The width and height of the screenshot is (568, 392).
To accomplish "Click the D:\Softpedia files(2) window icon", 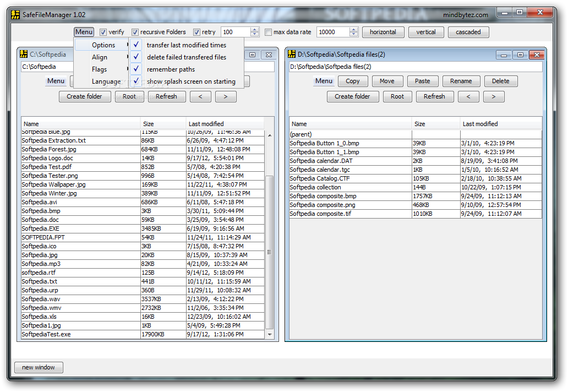I will 292,55.
